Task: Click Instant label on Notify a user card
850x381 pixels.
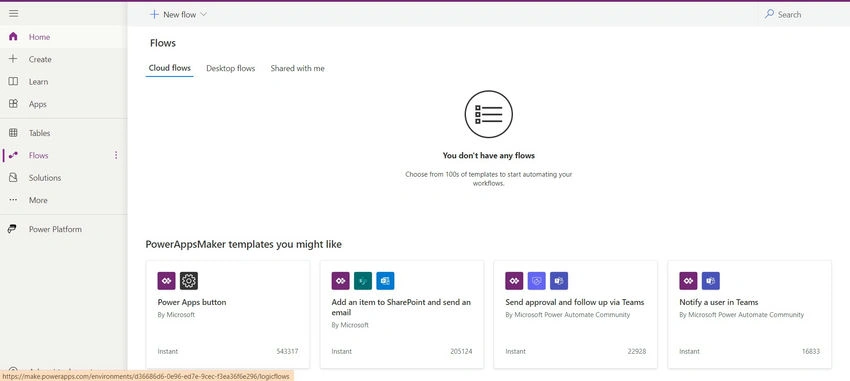Action: [690, 351]
